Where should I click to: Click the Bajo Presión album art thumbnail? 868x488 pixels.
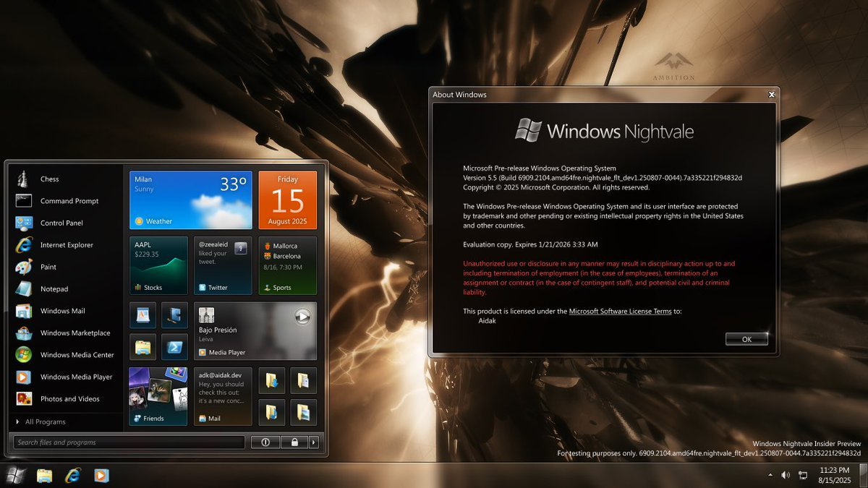(x=206, y=314)
